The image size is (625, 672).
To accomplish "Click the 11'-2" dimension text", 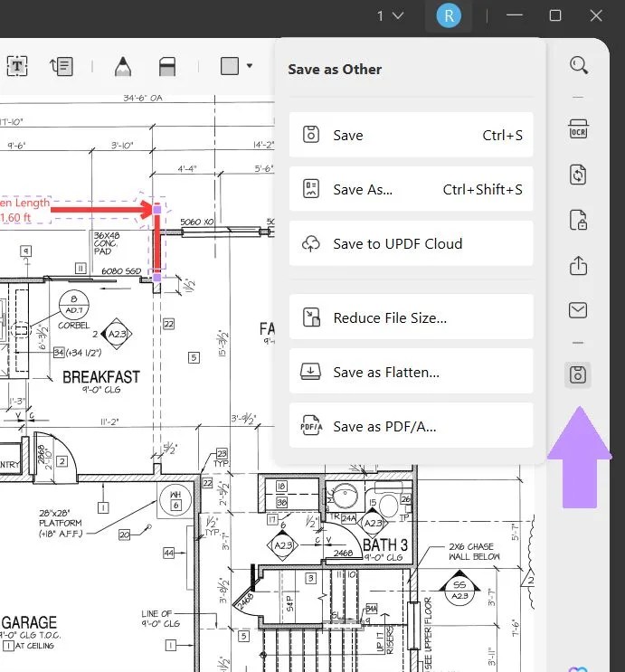I will pos(109,422).
